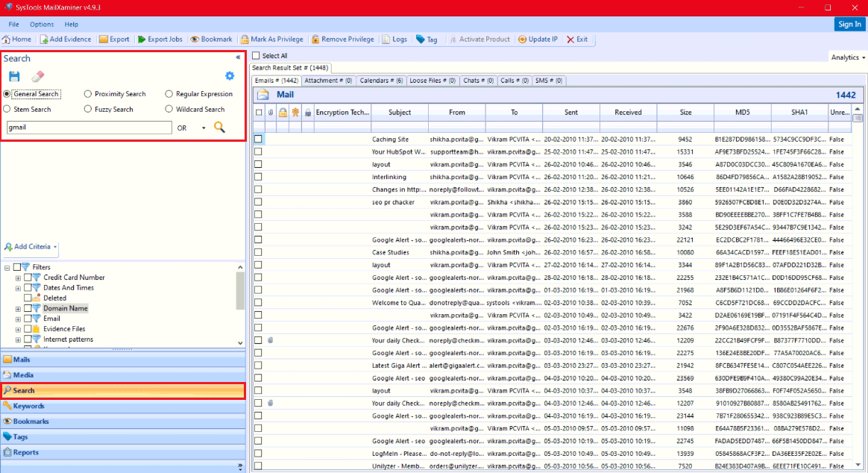
Task: Open the Add Criteria dropdown
Action: click(x=31, y=247)
